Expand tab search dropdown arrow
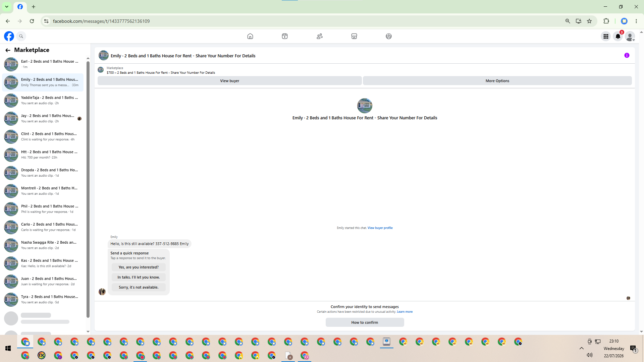The image size is (644, 362). point(7,7)
